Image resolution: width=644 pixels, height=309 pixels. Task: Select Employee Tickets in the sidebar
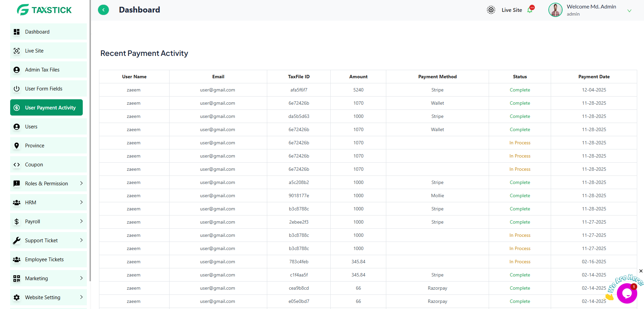click(44, 260)
